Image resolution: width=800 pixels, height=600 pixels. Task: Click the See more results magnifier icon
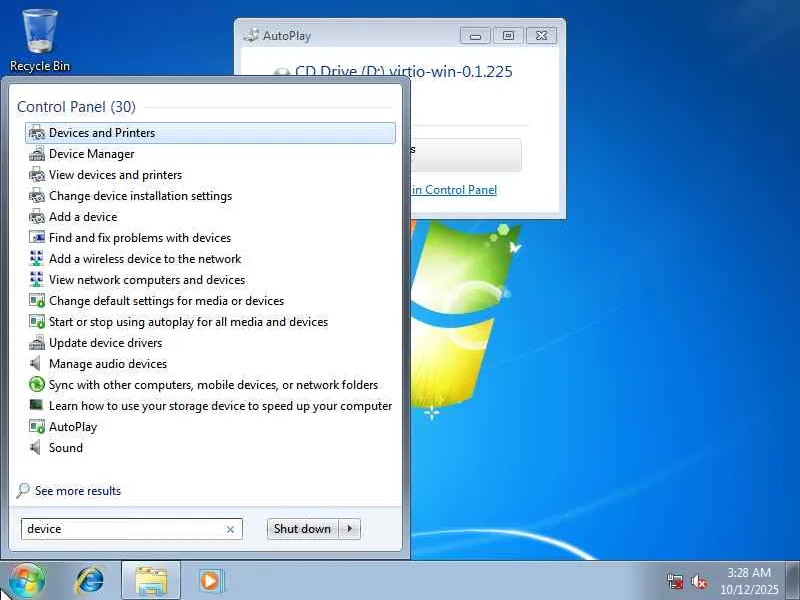23,491
